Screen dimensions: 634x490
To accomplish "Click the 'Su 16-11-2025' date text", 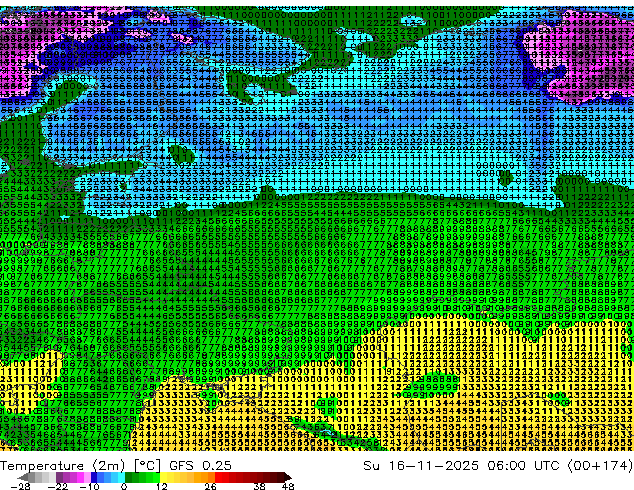I will pyautogui.click(x=421, y=466).
